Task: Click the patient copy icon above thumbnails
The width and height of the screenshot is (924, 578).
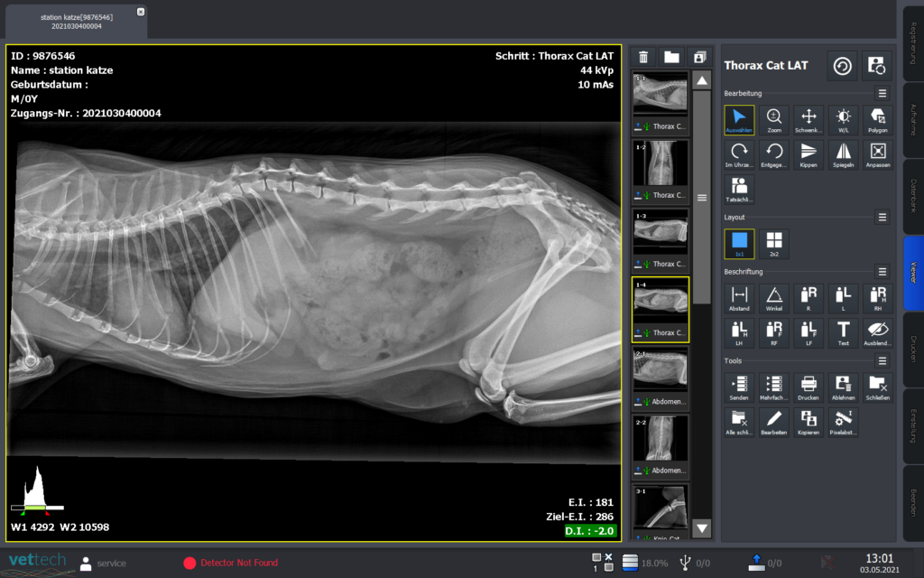Action: (x=699, y=57)
